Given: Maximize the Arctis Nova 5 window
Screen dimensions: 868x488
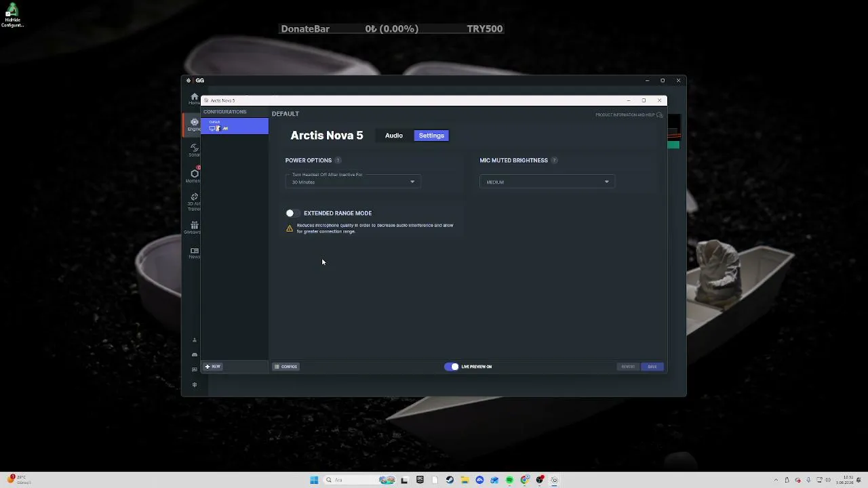Looking at the screenshot, I should [644, 100].
